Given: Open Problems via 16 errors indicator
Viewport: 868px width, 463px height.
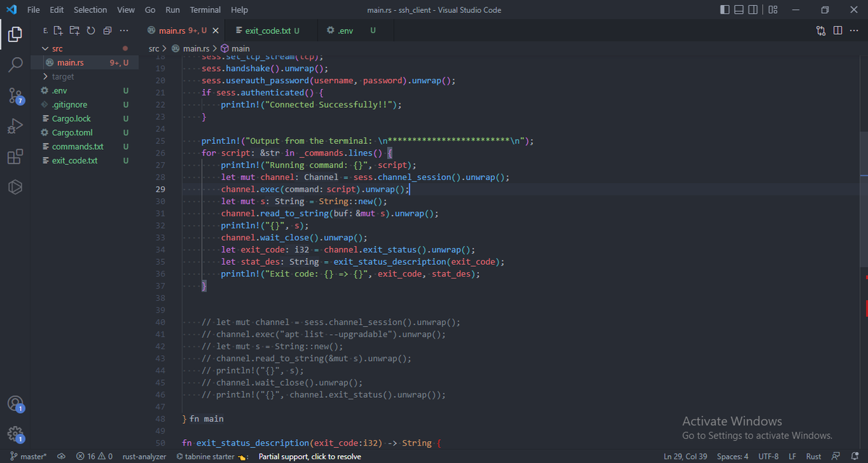Looking at the screenshot, I should [x=94, y=456].
